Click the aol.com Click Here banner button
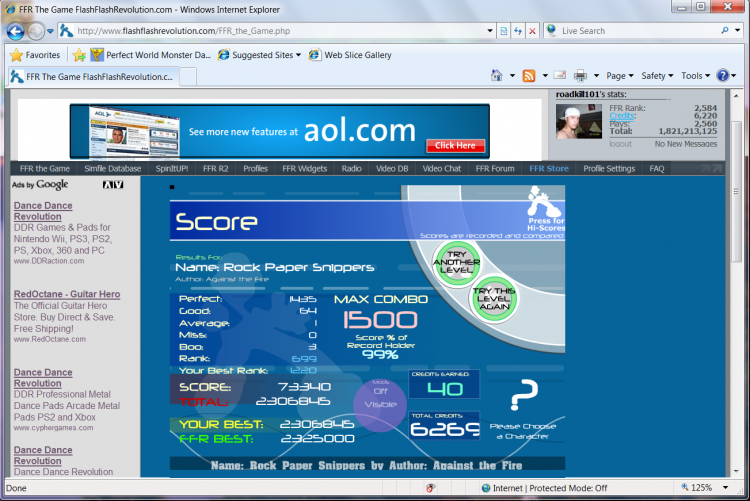The image size is (750, 501). (x=455, y=146)
